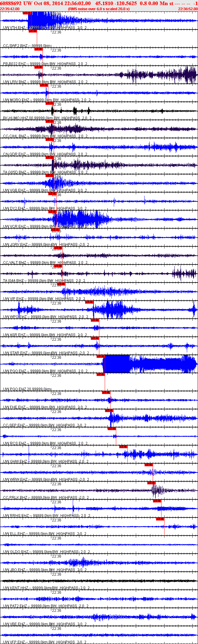198x644 pixels.
Task: Select the UW VCR EHZ station label
Action: tap(45, 227)
